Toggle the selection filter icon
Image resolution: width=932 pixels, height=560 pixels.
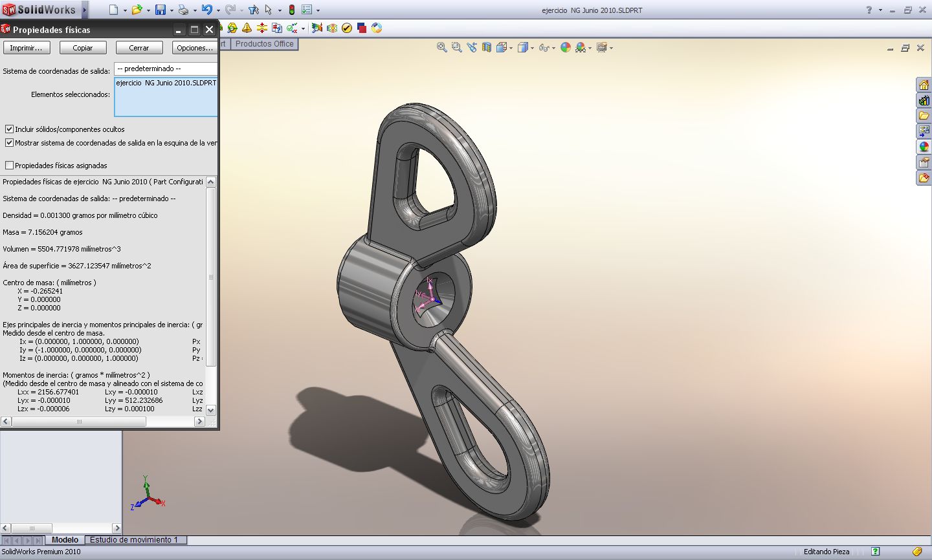coord(253,10)
